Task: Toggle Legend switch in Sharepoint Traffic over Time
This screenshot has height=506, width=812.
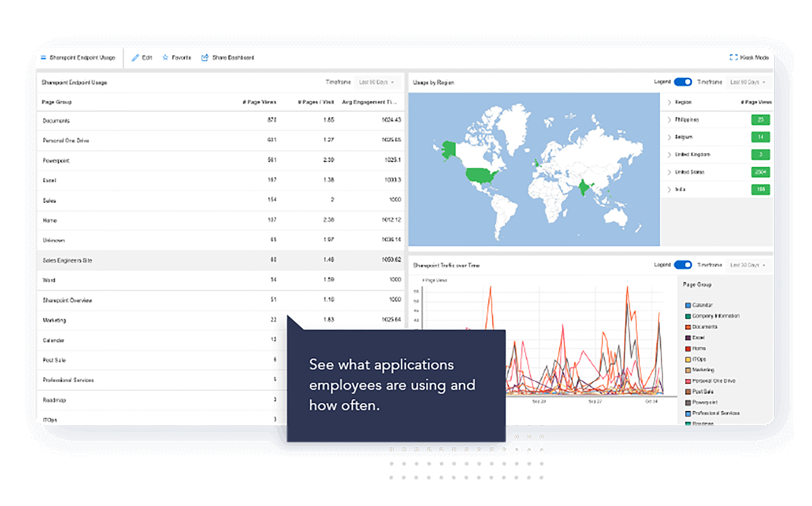Action: pyautogui.click(x=683, y=265)
